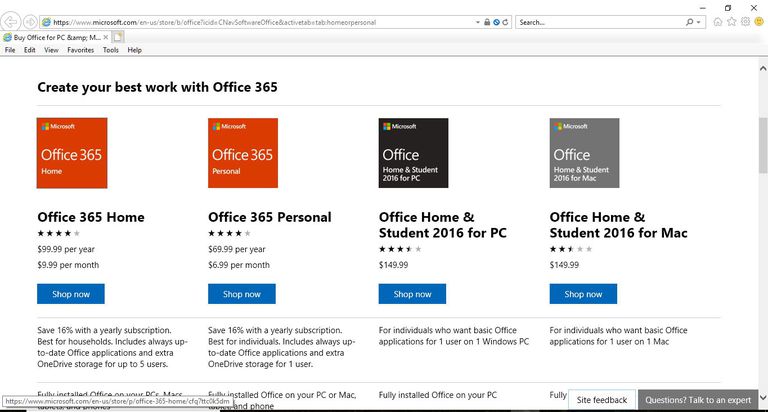Click Shop now for Office 365 Home
Screen dimensions: 768x412
pyautogui.click(x=71, y=294)
